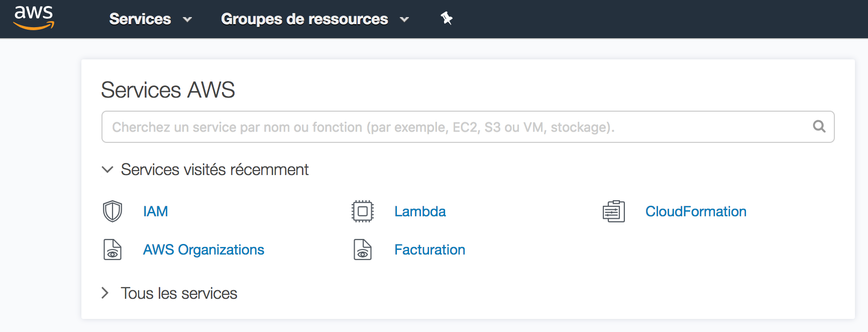Click the service search input field
Viewport: 868px width, 332px height.
[468, 127]
